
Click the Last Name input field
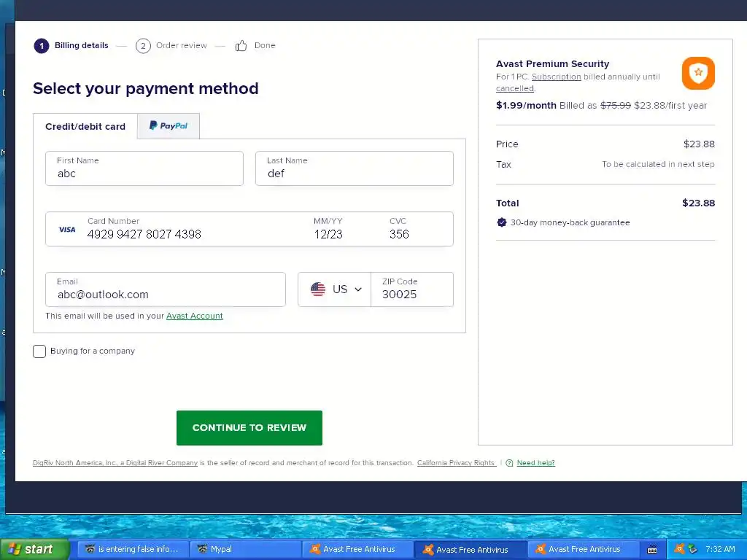coord(355,168)
